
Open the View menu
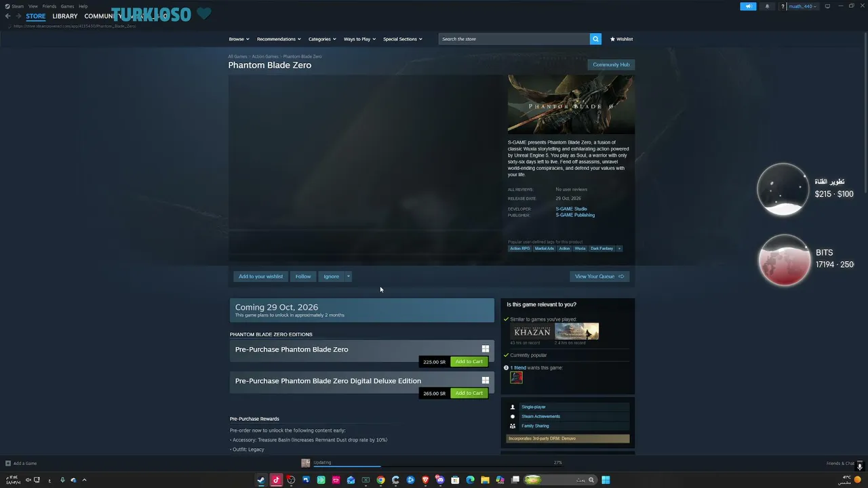click(33, 6)
